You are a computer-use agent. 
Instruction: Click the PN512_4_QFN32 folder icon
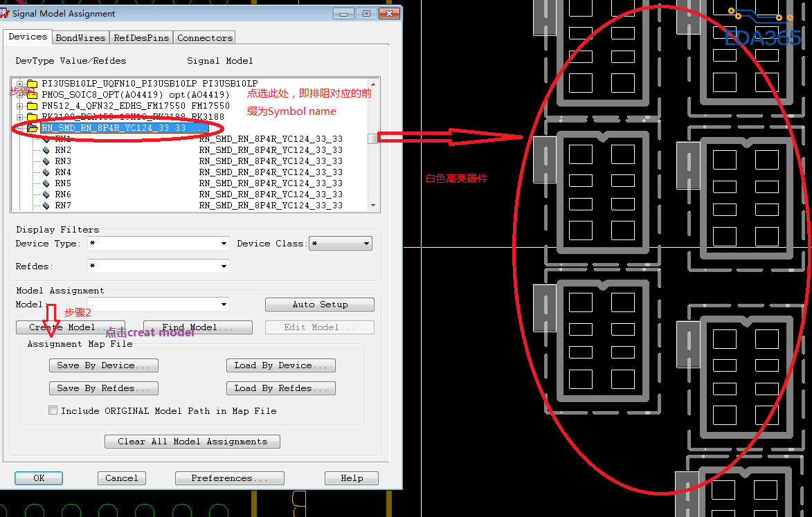click(x=32, y=106)
